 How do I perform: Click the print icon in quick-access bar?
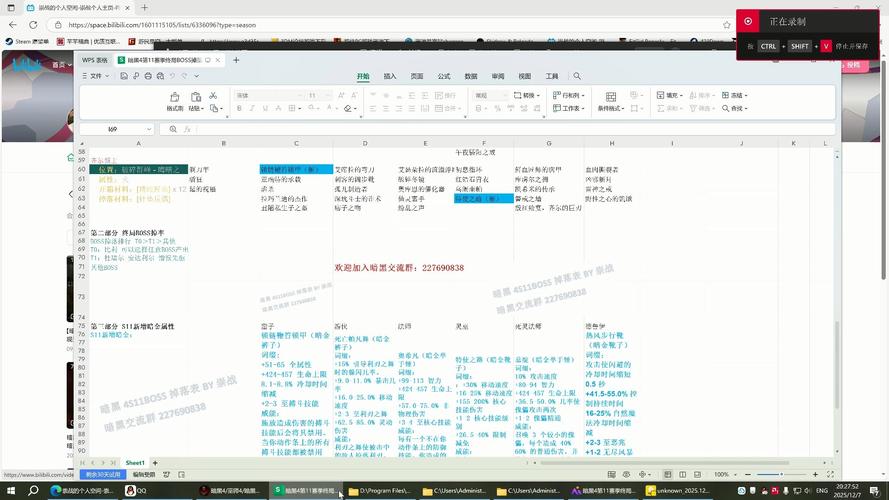tap(148, 76)
